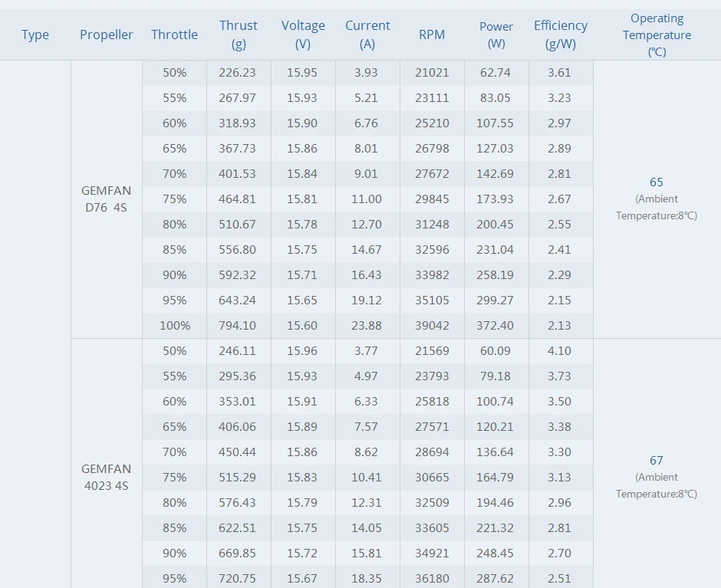Click the 100% throttle row label
Image resolution: width=721 pixels, height=588 pixels.
point(175,326)
